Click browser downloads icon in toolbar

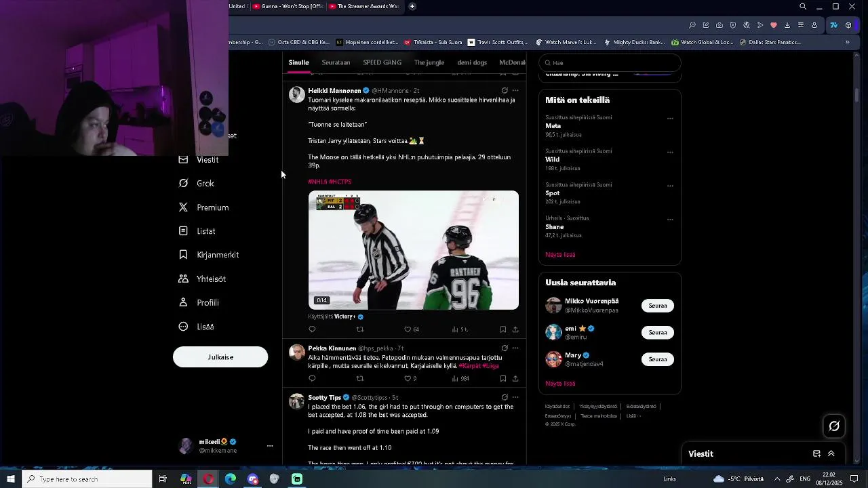[787, 25]
